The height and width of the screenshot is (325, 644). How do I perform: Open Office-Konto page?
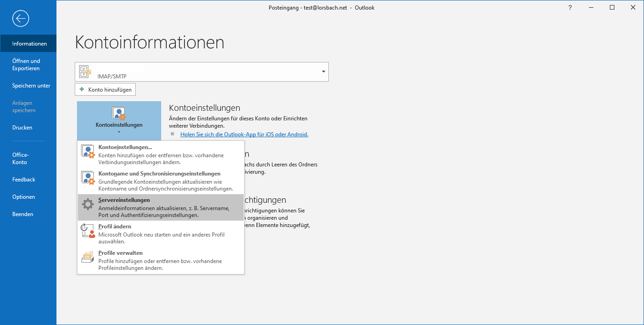(x=28, y=159)
